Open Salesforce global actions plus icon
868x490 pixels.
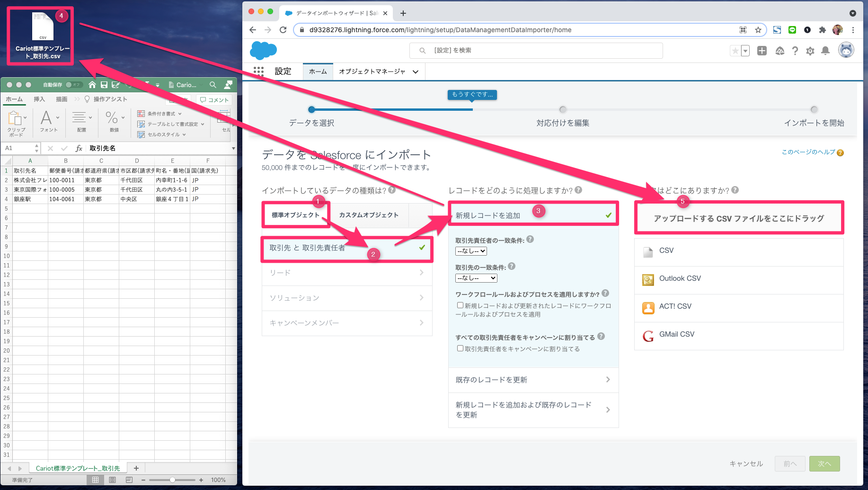[x=762, y=51]
